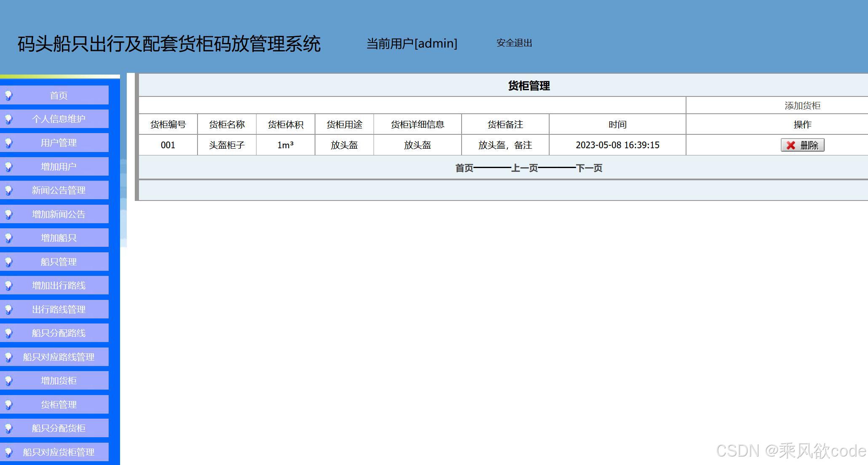Click the 删除 button for container 001
The width and height of the screenshot is (868, 465).
[802, 145]
